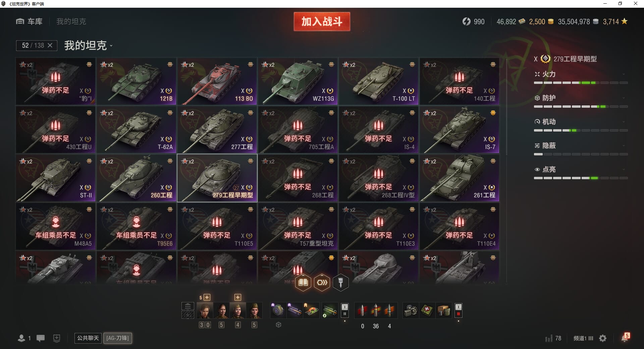644x349 pixels.
Task: Open the barracks building icon
Action: (x=188, y=306)
